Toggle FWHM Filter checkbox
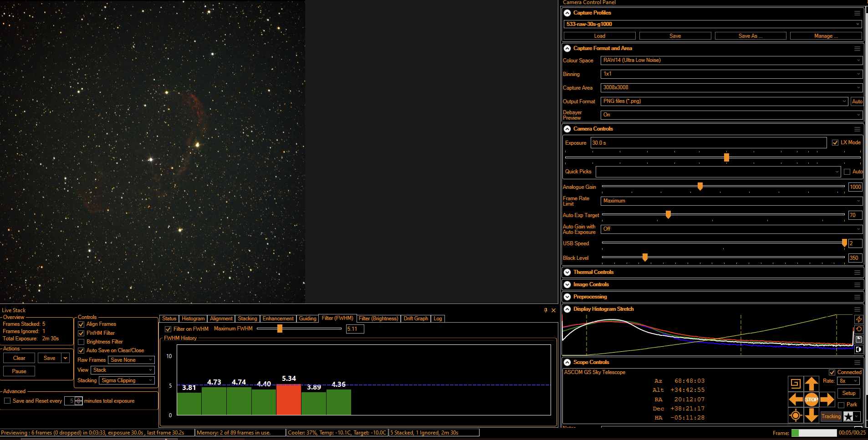The width and height of the screenshot is (868, 440). tap(81, 333)
